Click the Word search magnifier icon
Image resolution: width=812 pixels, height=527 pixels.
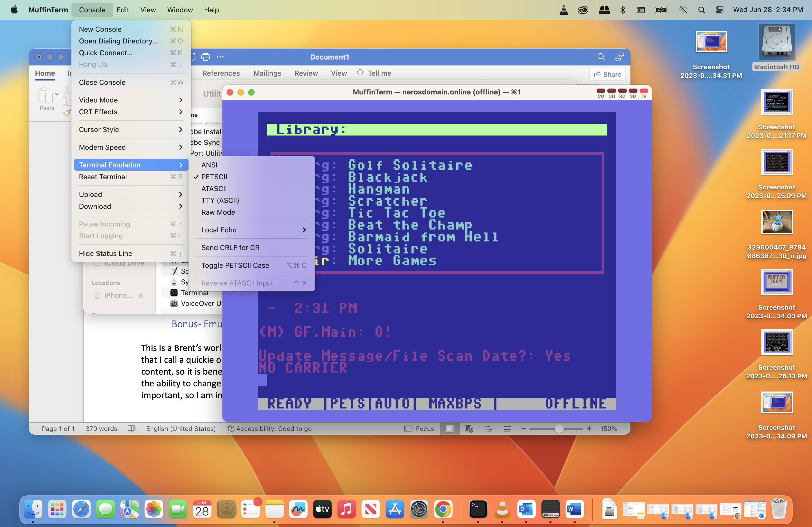(601, 57)
